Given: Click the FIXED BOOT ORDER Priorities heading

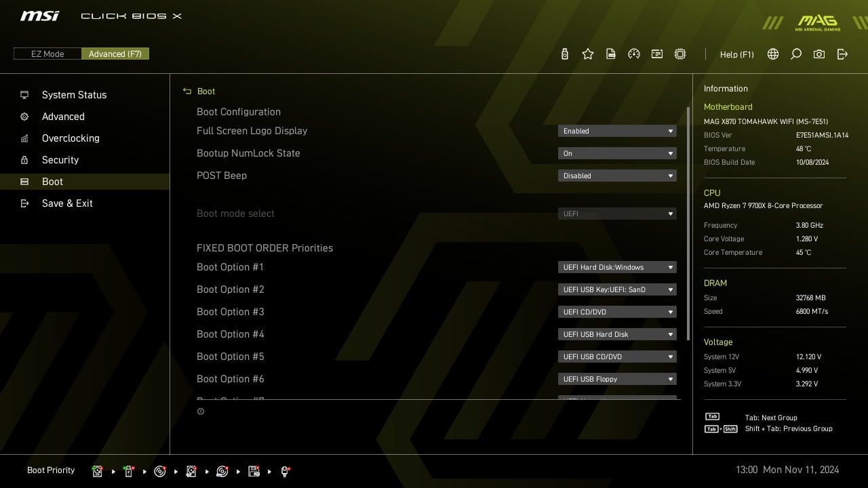Looking at the screenshot, I should (x=264, y=248).
